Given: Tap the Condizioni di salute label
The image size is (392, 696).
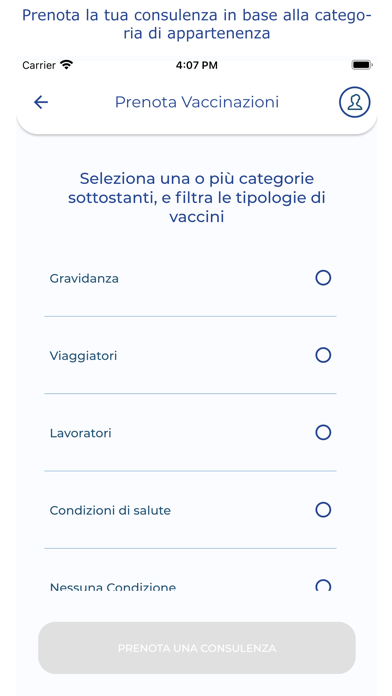Looking at the screenshot, I should [110, 510].
